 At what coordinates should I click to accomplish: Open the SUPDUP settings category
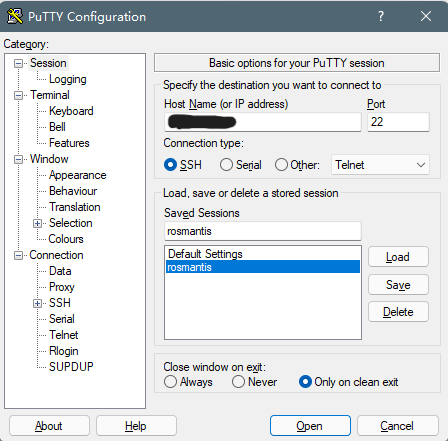click(71, 367)
